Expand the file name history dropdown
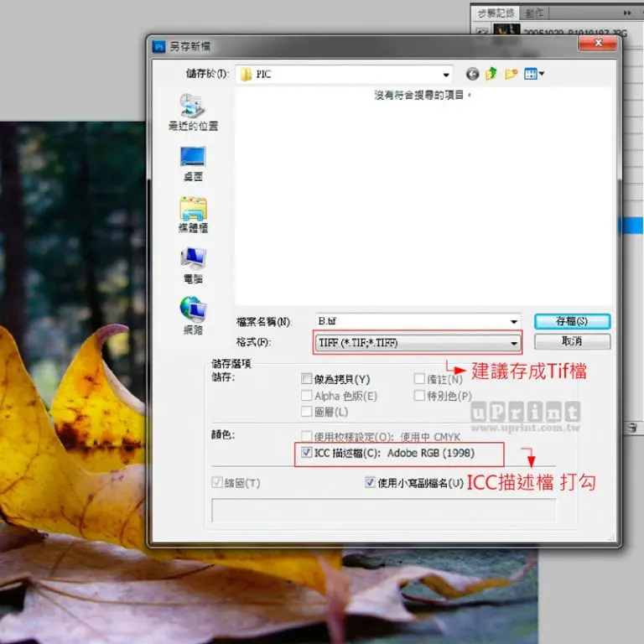The height and width of the screenshot is (644, 644). (x=514, y=322)
